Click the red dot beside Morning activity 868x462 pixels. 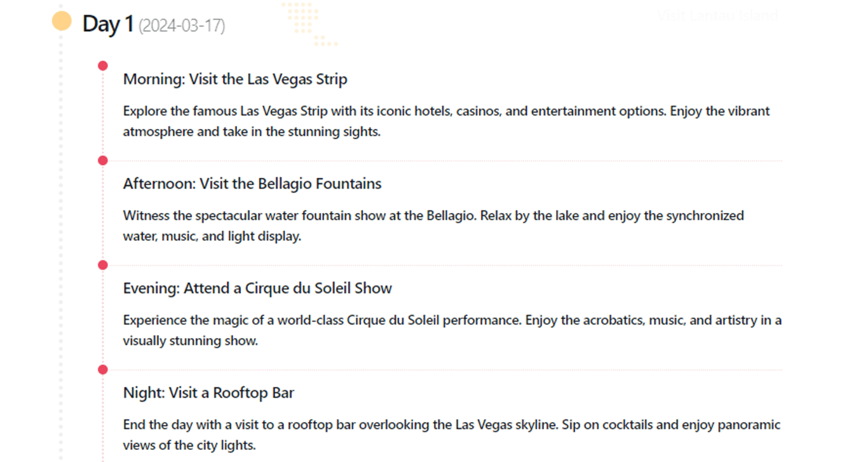coord(103,65)
